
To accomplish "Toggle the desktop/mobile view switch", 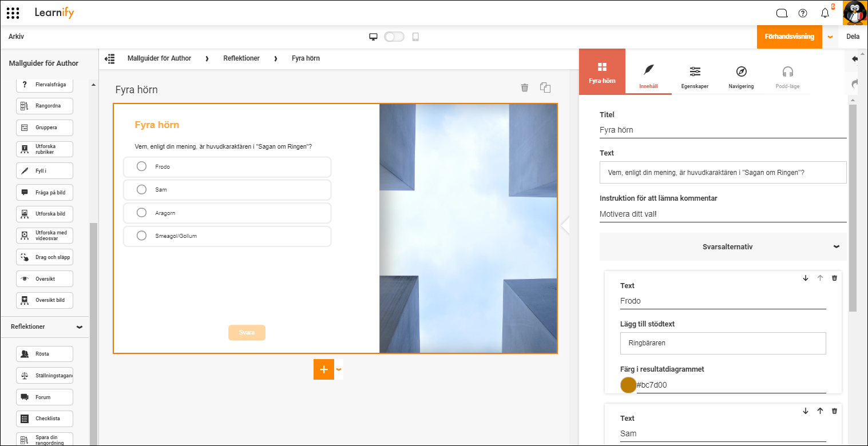I will pos(394,37).
